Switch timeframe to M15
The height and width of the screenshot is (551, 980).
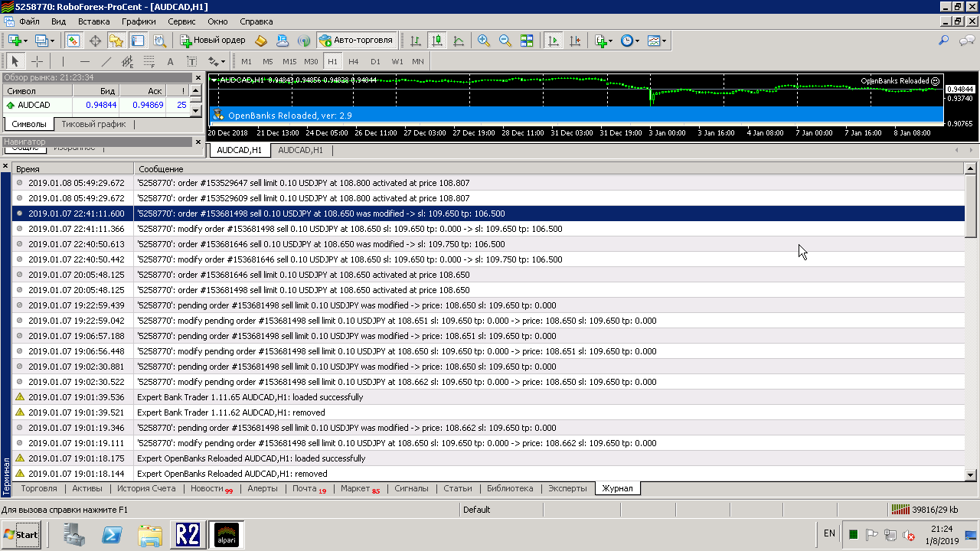289,61
